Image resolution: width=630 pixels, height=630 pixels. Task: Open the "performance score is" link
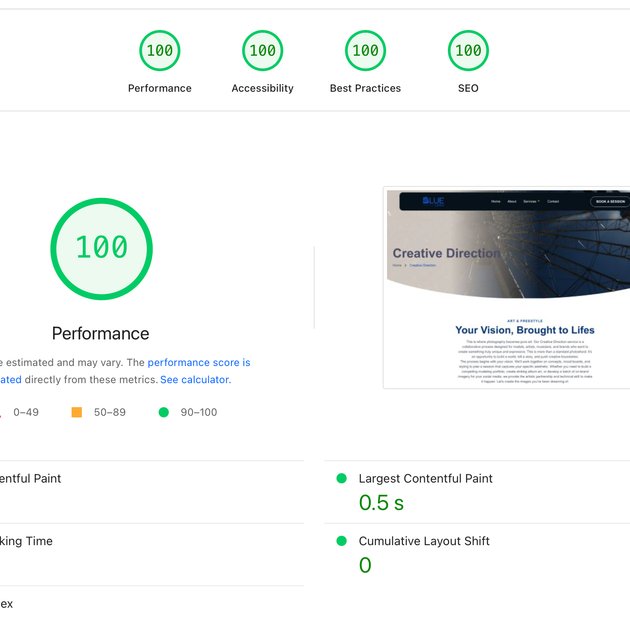click(x=199, y=363)
